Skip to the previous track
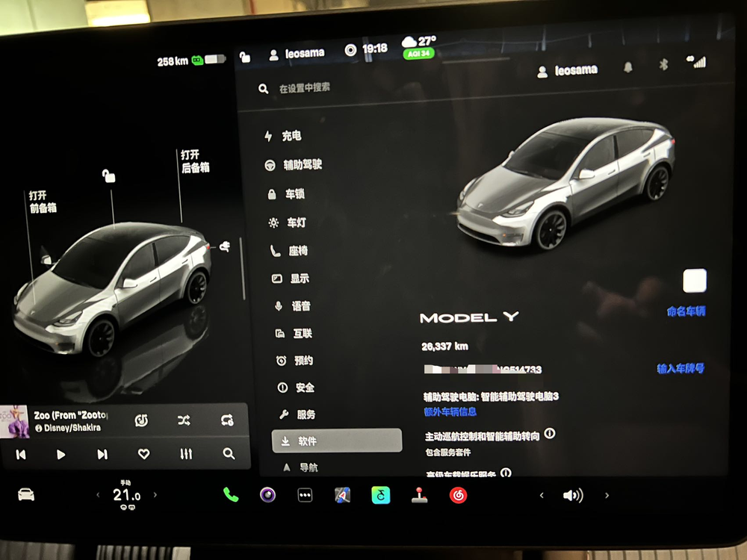Image resolution: width=747 pixels, height=560 pixels. pos(21,455)
